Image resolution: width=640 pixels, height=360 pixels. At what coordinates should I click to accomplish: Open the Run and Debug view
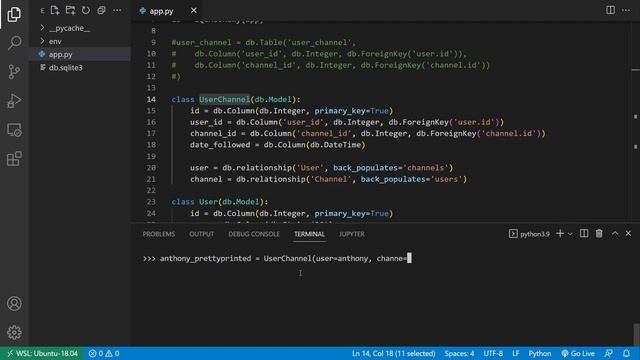(x=14, y=101)
